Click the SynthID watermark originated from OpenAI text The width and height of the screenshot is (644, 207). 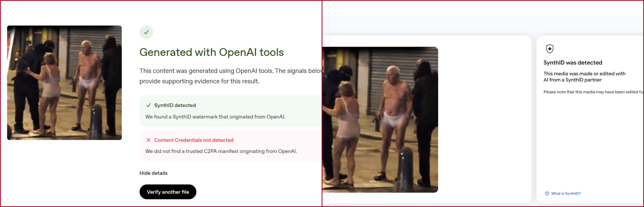tap(215, 117)
